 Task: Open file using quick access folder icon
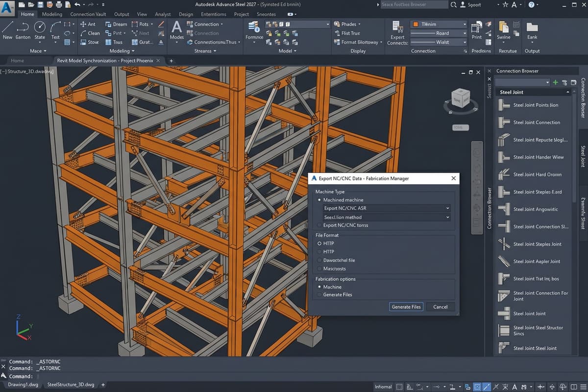point(30,4)
